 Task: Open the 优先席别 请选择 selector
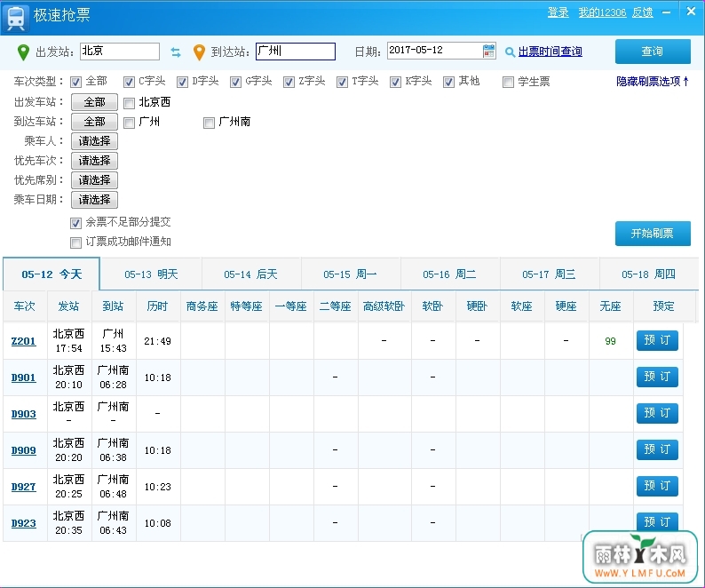pyautogui.click(x=94, y=180)
